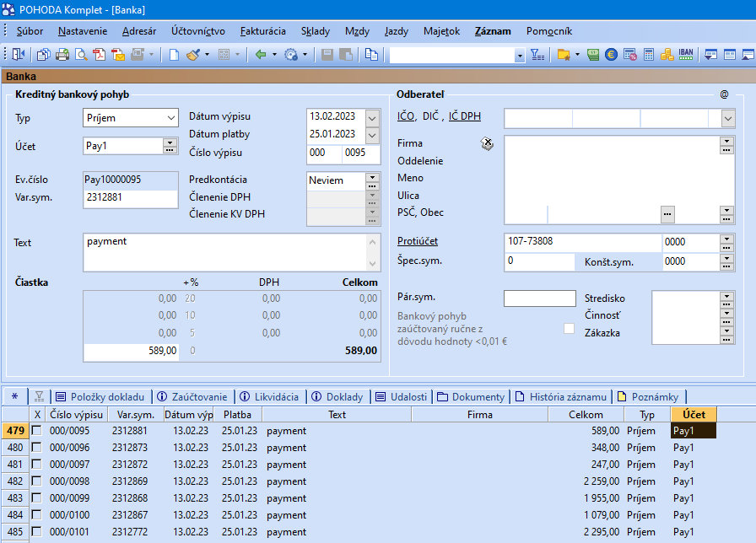Toggle the manually posted bank movement checkbox
This screenshot has width=756, height=543.
[x=569, y=329]
